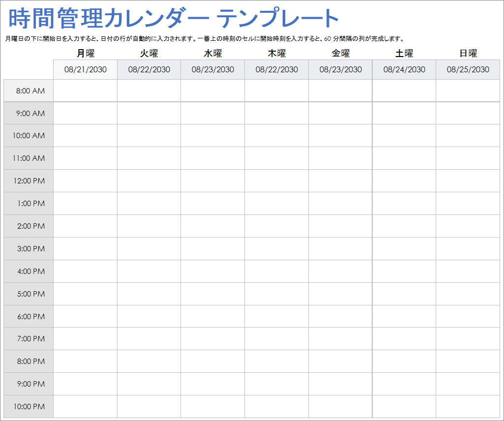Select the 08/24/2030 date cell
Image resolution: width=504 pixels, height=421 pixels.
(x=404, y=69)
